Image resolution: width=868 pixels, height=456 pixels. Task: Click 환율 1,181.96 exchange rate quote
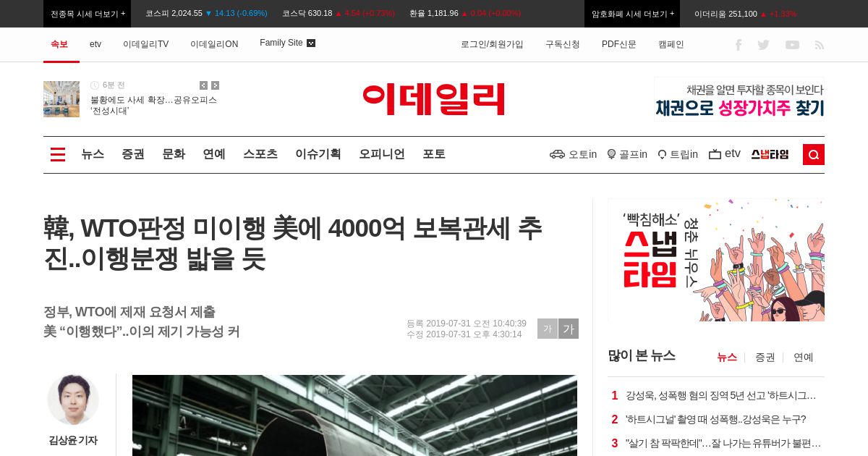tap(465, 14)
